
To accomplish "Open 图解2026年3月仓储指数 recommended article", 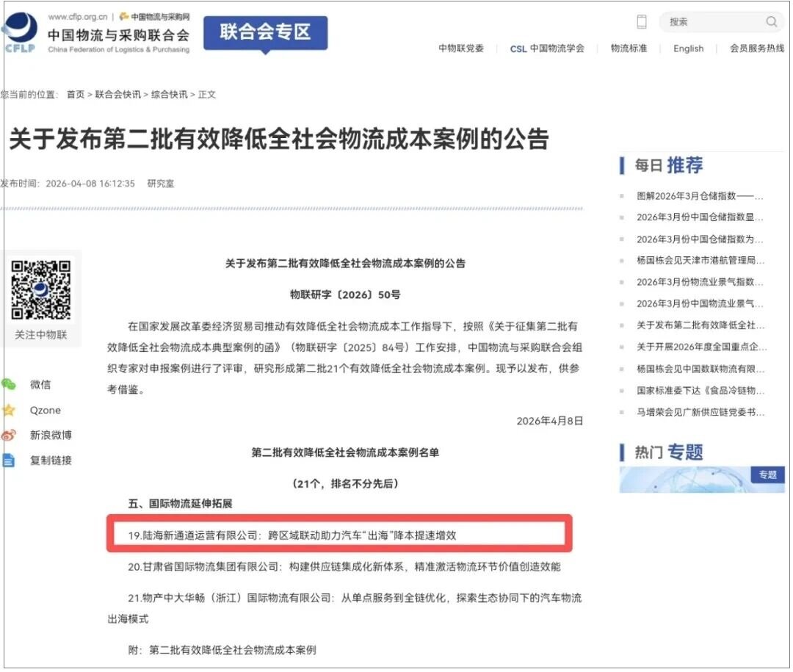I will 699,196.
